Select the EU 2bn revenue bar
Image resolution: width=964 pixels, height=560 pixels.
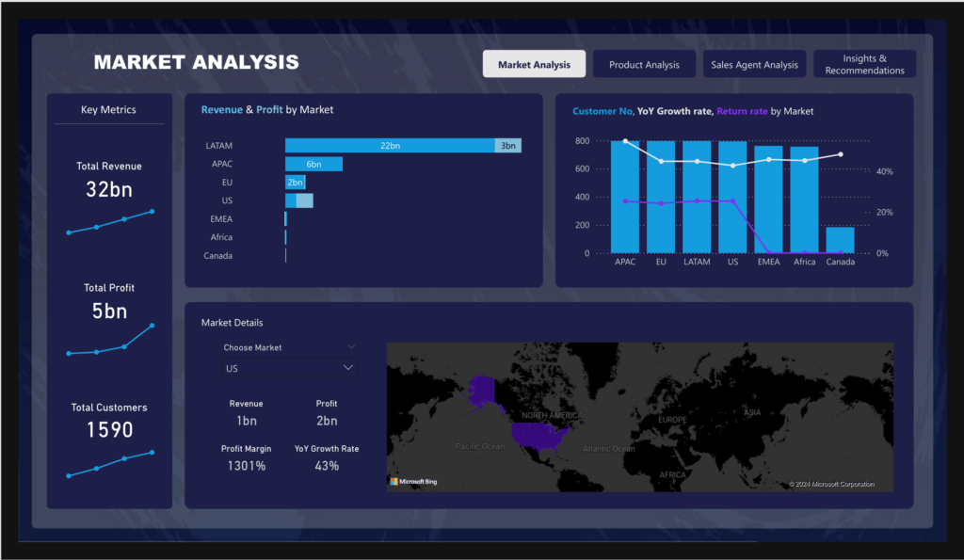[x=295, y=182]
